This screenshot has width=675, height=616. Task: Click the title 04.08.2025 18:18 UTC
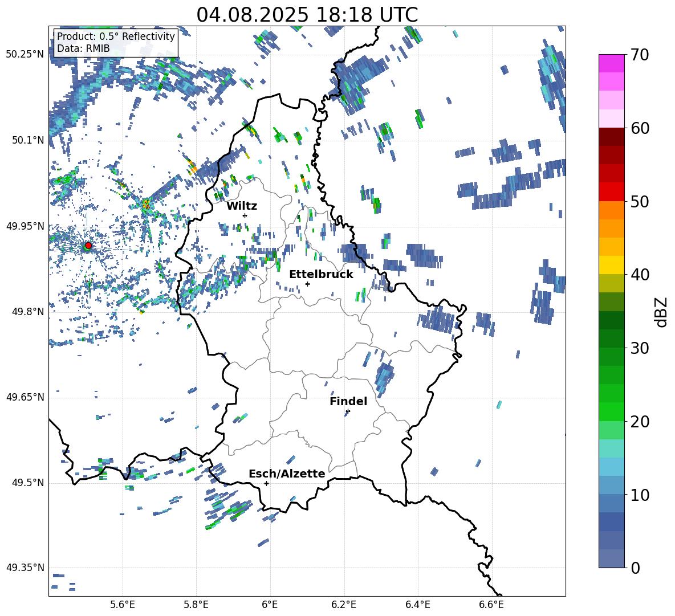[x=307, y=15]
